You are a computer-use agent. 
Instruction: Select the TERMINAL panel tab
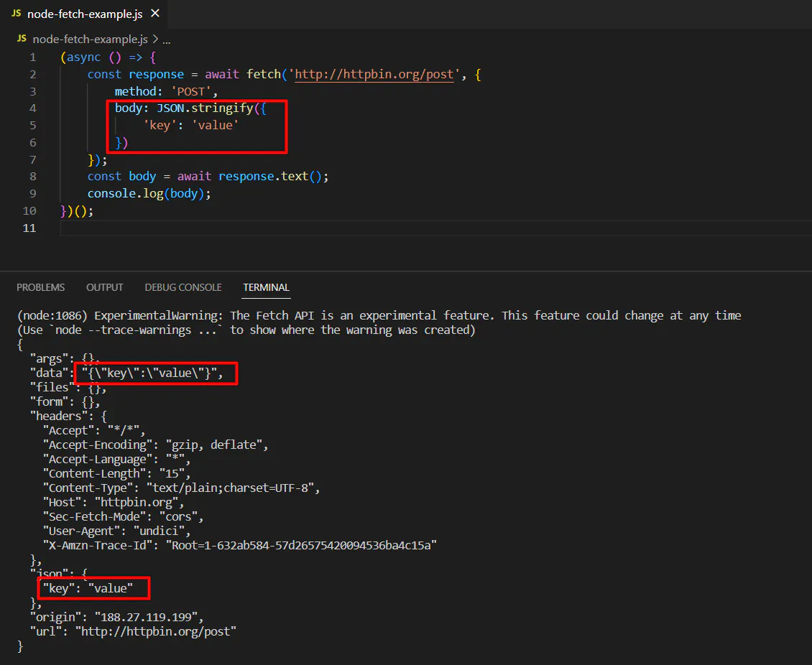[266, 287]
